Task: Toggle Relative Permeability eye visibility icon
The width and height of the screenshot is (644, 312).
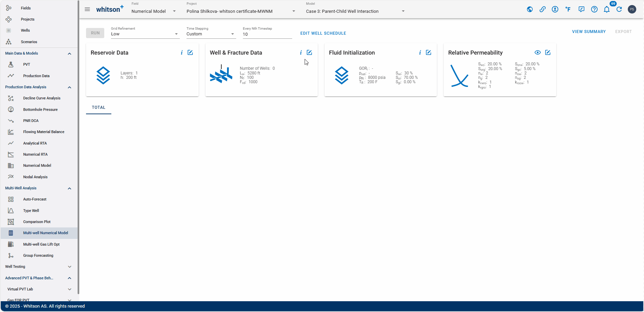Action: pos(538,53)
